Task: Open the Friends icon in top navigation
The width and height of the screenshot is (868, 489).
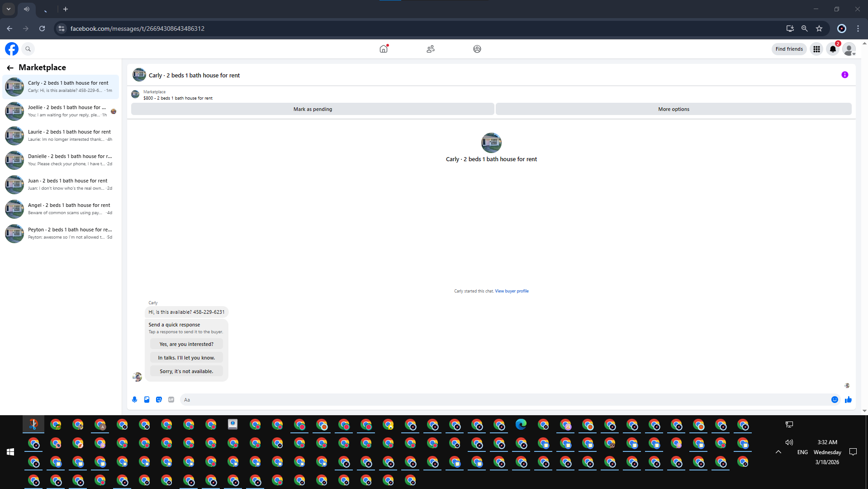Action: click(431, 49)
